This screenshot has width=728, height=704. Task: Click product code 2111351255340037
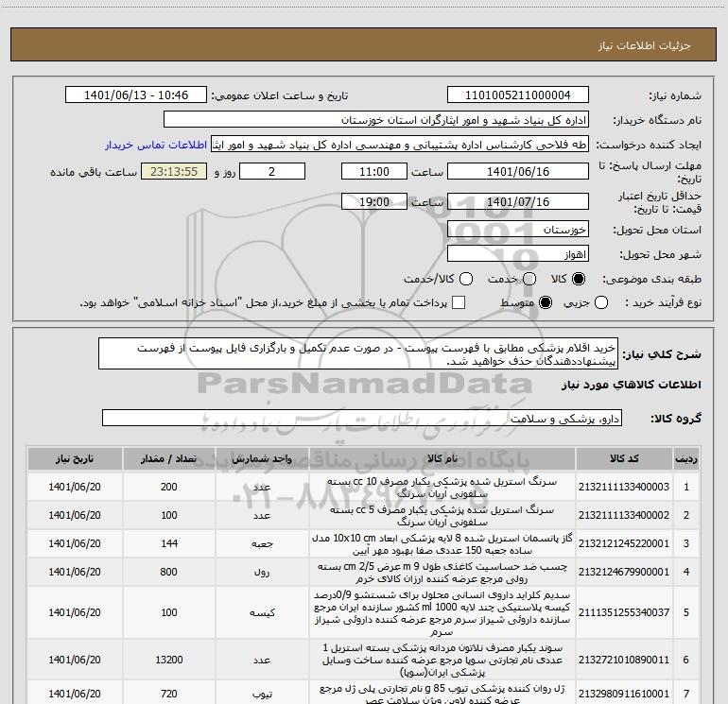624,612
